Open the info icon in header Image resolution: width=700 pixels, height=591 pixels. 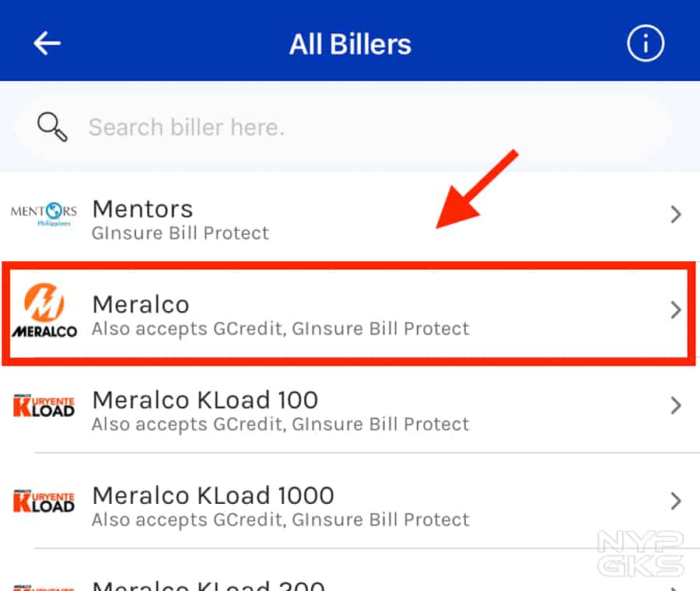click(646, 44)
